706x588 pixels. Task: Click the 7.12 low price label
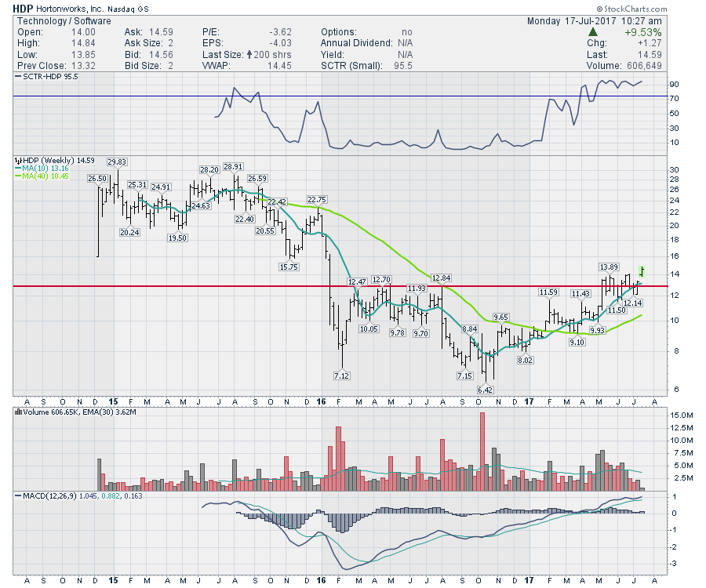coord(341,376)
